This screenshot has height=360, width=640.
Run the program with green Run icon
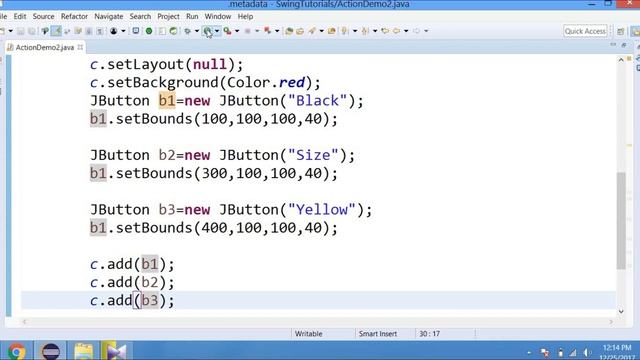[207, 31]
